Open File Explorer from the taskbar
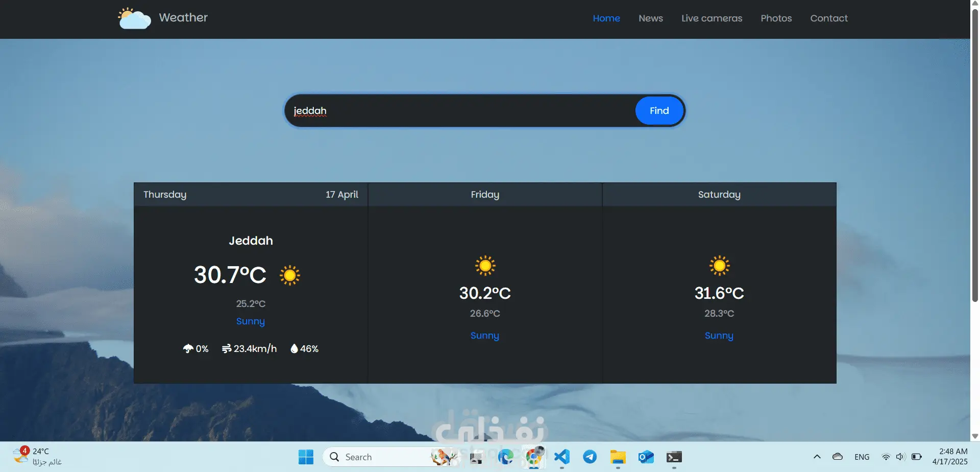 pyautogui.click(x=618, y=457)
